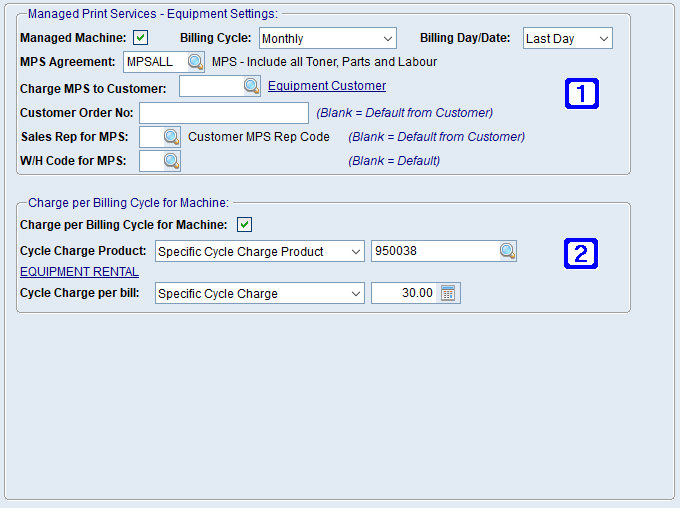
Task: Toggle Charge per Billing Cycle for Machine checkbox
Action: (x=245, y=225)
